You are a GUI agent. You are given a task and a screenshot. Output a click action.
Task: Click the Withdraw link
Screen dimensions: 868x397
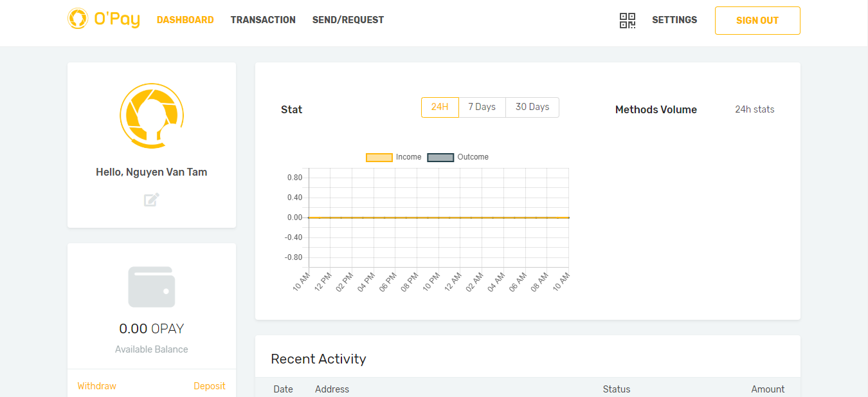pyautogui.click(x=96, y=386)
